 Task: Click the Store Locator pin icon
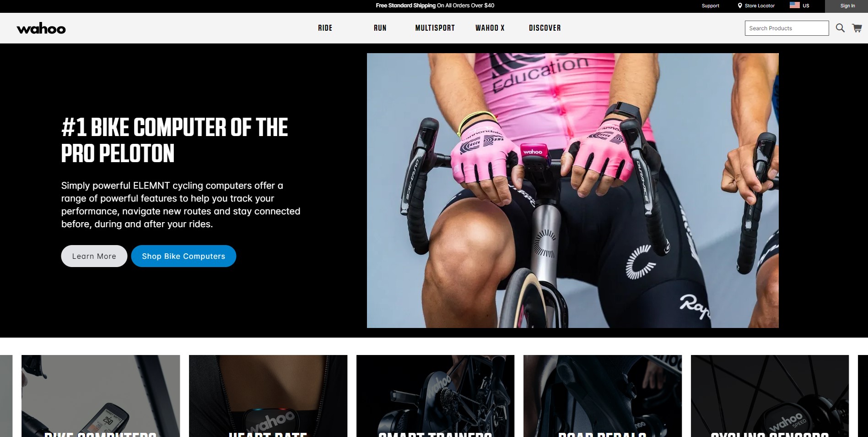tap(740, 6)
